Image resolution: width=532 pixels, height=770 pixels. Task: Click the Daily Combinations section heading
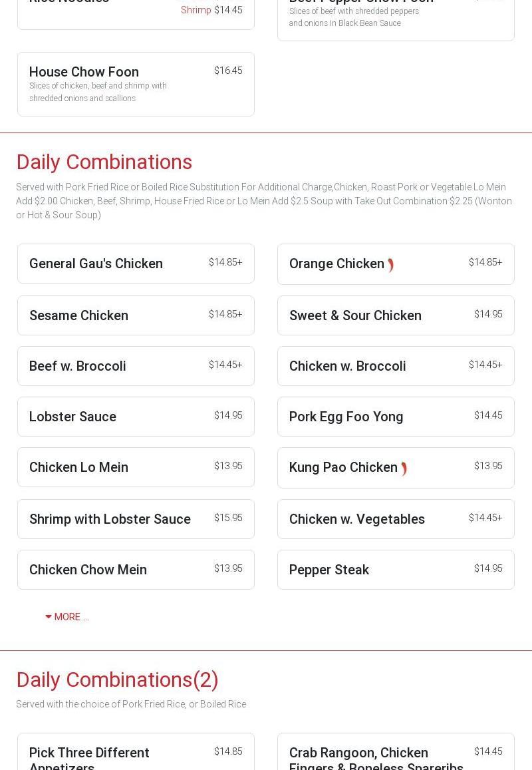[104, 162]
